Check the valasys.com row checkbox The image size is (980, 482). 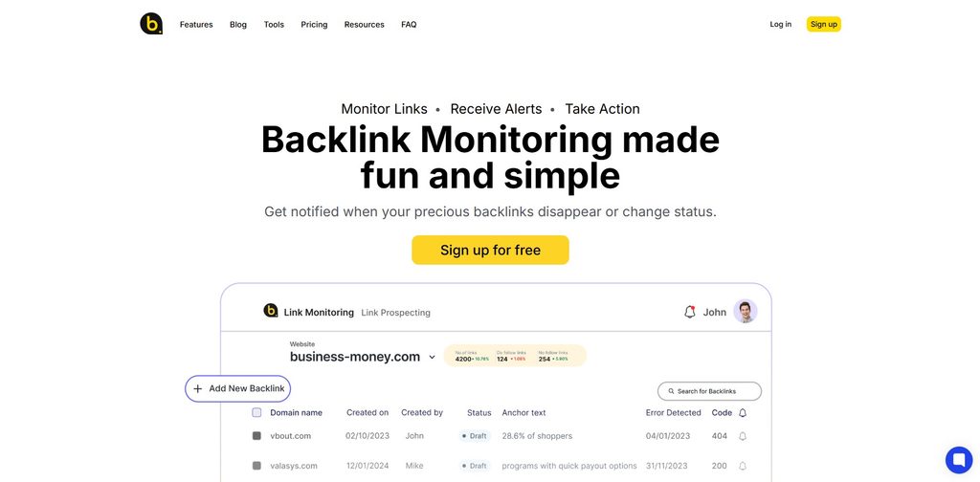click(x=256, y=466)
